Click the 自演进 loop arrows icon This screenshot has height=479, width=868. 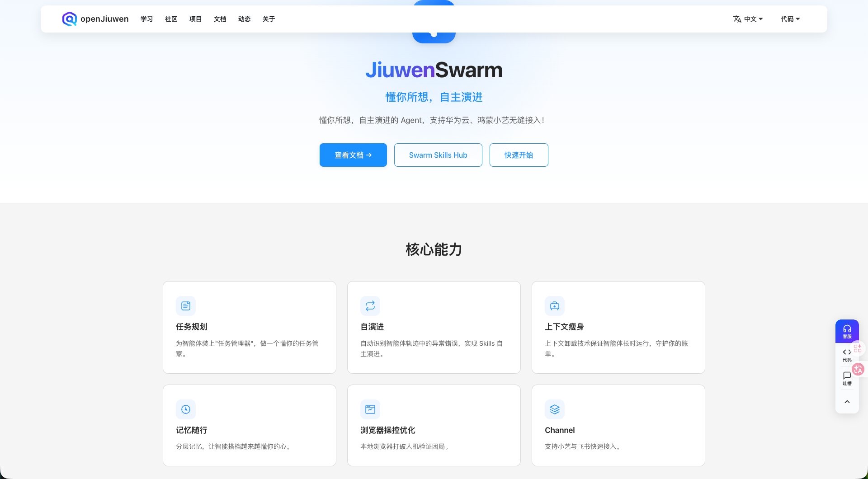pos(370,306)
